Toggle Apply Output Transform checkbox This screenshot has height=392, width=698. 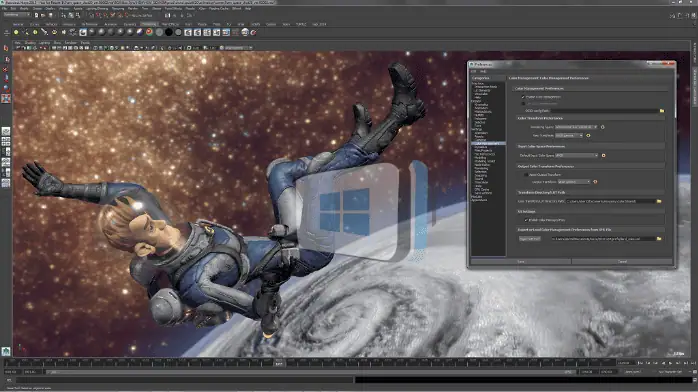[526, 174]
